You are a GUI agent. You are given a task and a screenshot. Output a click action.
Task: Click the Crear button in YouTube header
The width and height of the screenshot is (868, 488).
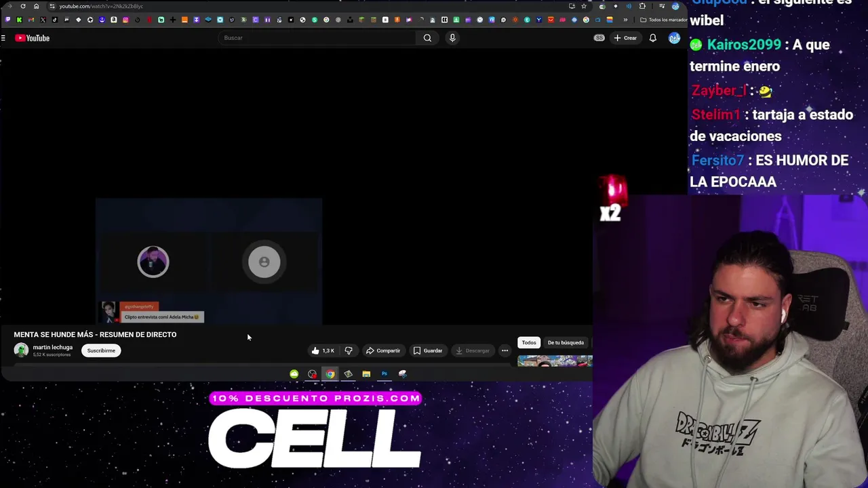[625, 38]
